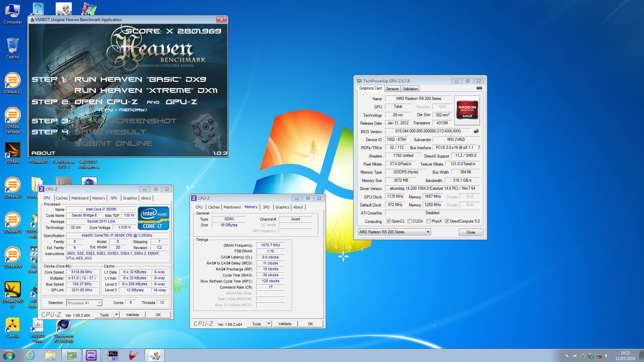The height and width of the screenshot is (362, 644).
Task: Launch the 3DMark Vantage desktop shortcut
Action: coord(13,120)
